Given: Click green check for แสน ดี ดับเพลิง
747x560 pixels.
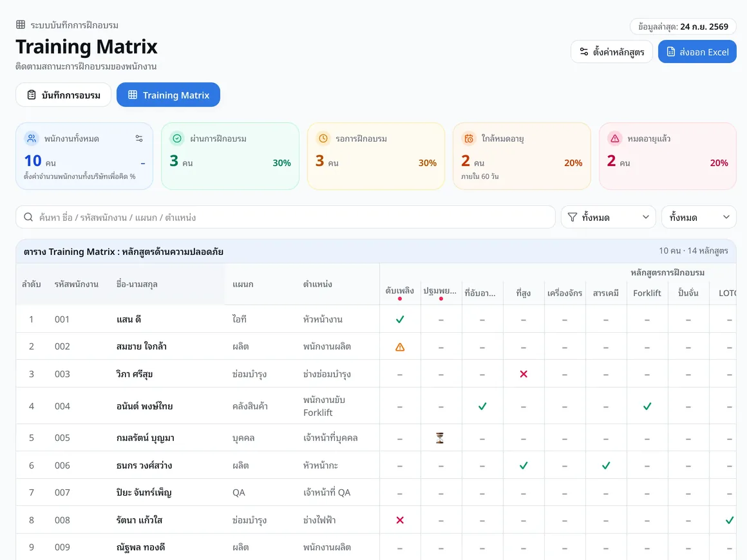Looking at the screenshot, I should point(400,319).
